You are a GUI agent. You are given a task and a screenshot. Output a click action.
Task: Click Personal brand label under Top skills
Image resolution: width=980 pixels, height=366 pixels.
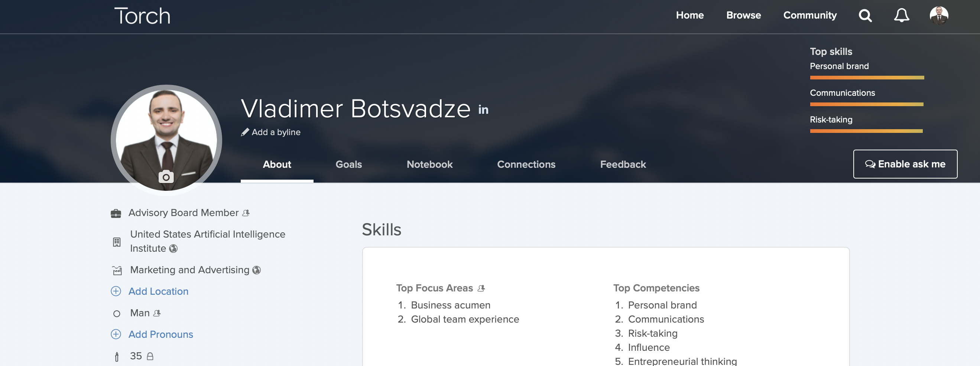(x=839, y=66)
